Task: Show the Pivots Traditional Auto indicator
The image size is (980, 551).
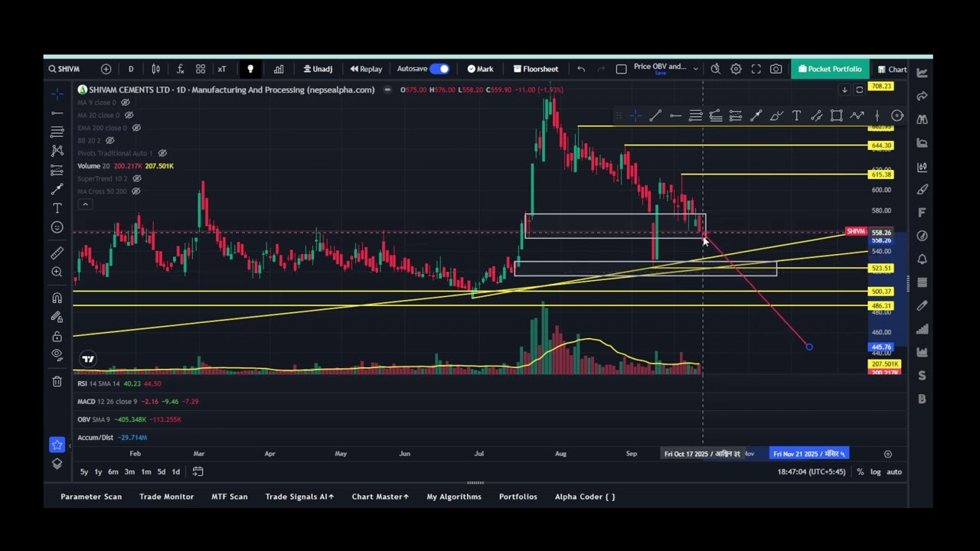Action: coord(162,153)
